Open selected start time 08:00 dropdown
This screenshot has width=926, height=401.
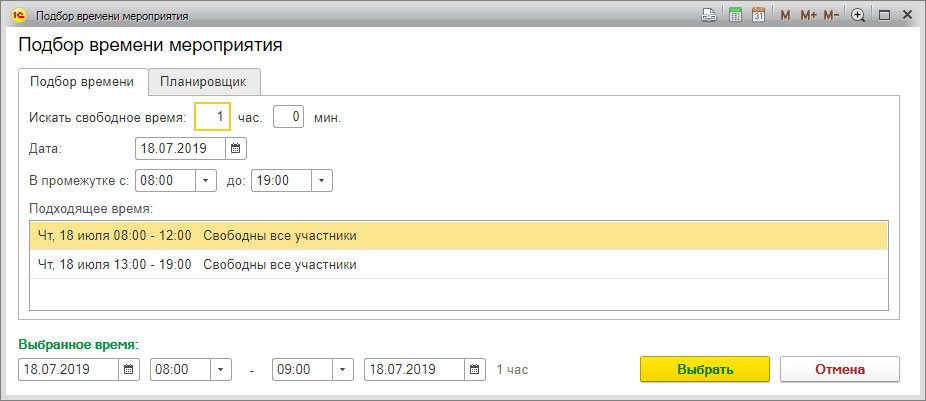coord(221,369)
